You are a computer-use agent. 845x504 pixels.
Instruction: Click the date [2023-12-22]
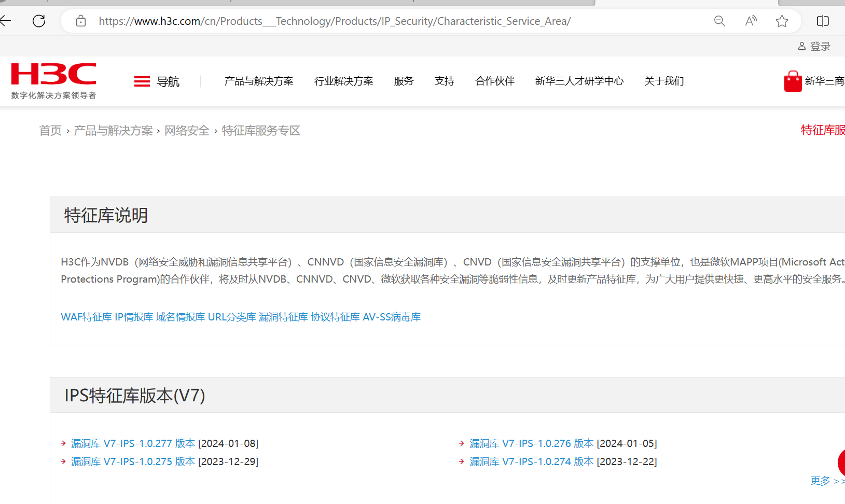tap(627, 461)
